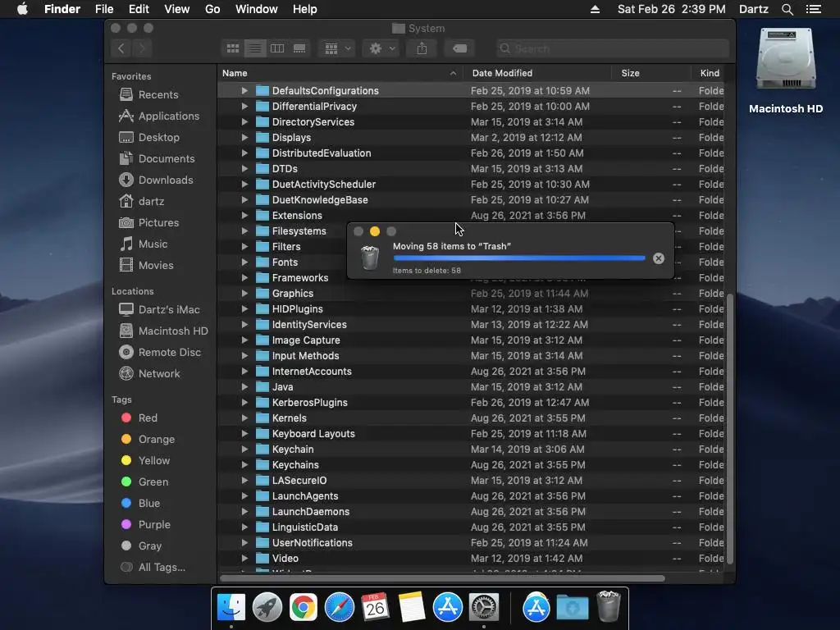
Task: Switch to gallery view
Action: [299, 48]
